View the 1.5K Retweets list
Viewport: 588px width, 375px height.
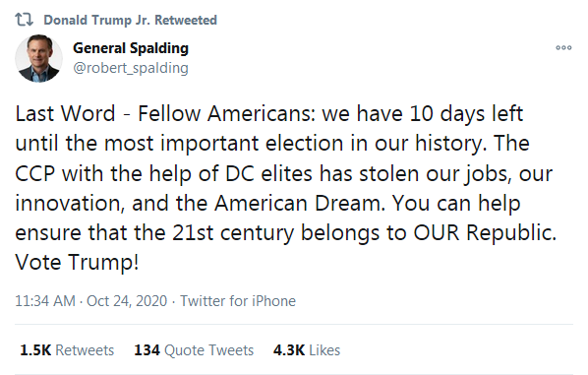tap(67, 350)
